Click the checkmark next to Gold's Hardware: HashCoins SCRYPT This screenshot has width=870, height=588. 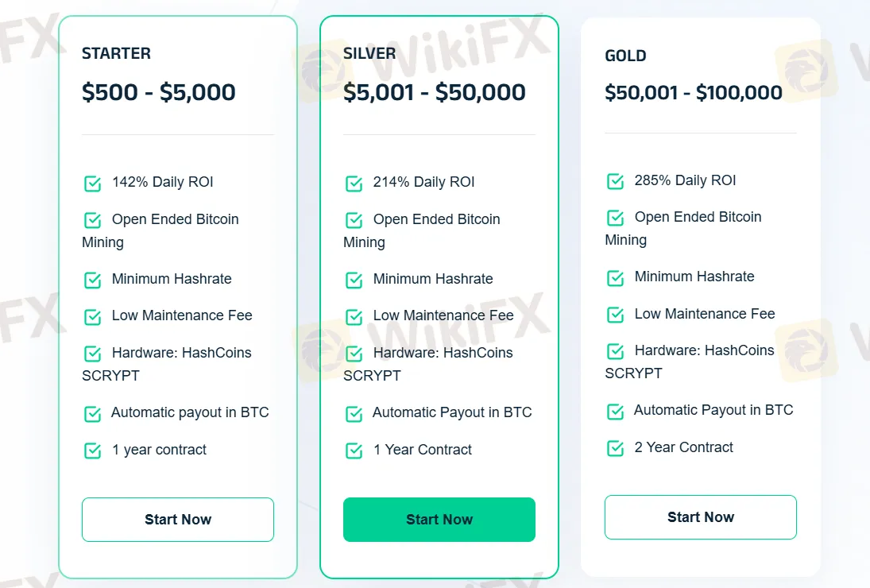tap(615, 350)
